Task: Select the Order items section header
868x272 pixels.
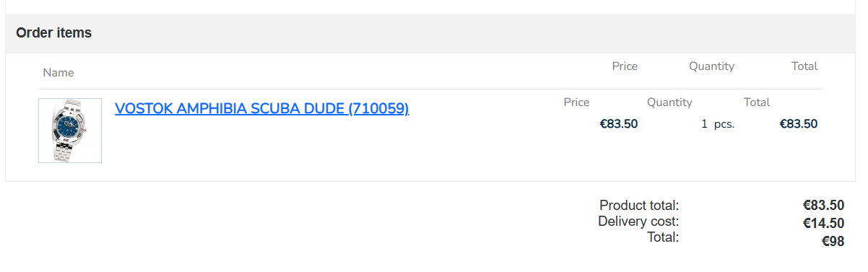Action: pyautogui.click(x=54, y=33)
